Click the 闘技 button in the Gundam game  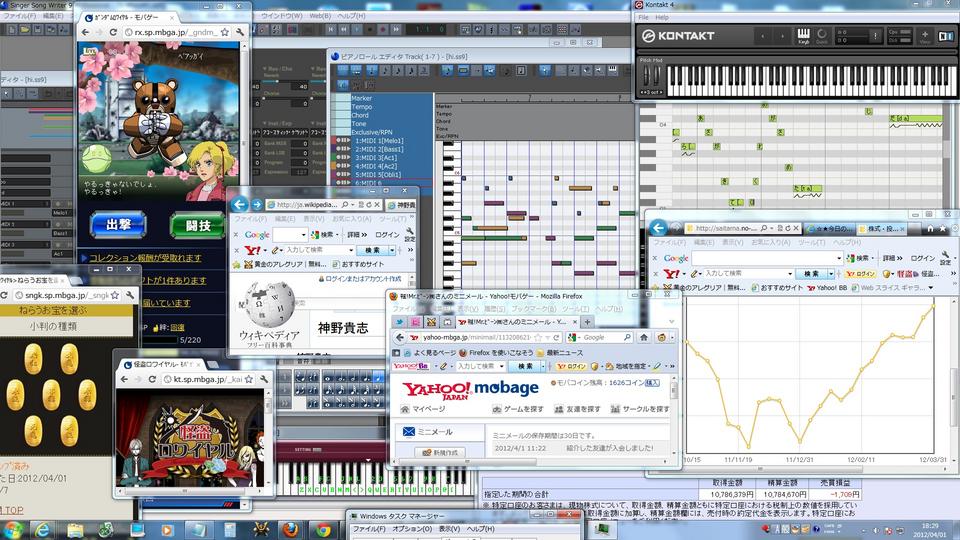pyautogui.click(x=198, y=225)
